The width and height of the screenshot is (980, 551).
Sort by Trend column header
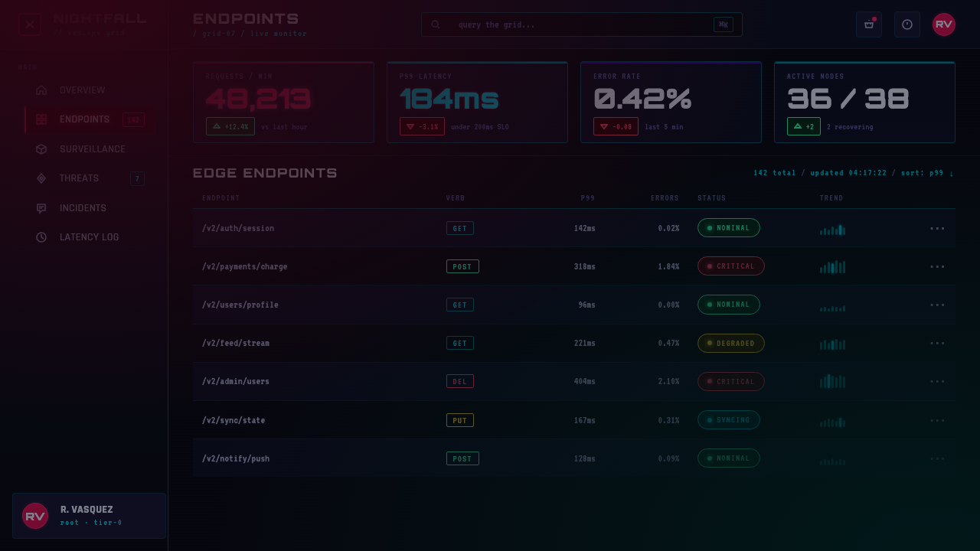click(831, 198)
